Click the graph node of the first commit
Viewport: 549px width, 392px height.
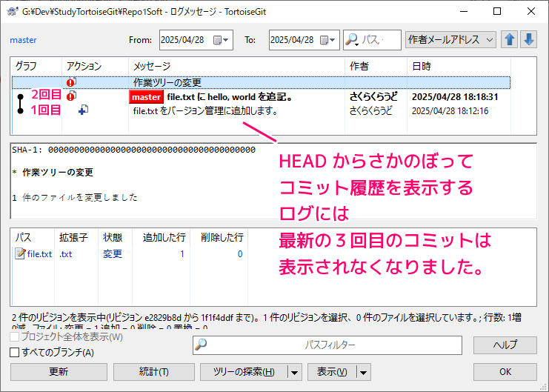20,110
